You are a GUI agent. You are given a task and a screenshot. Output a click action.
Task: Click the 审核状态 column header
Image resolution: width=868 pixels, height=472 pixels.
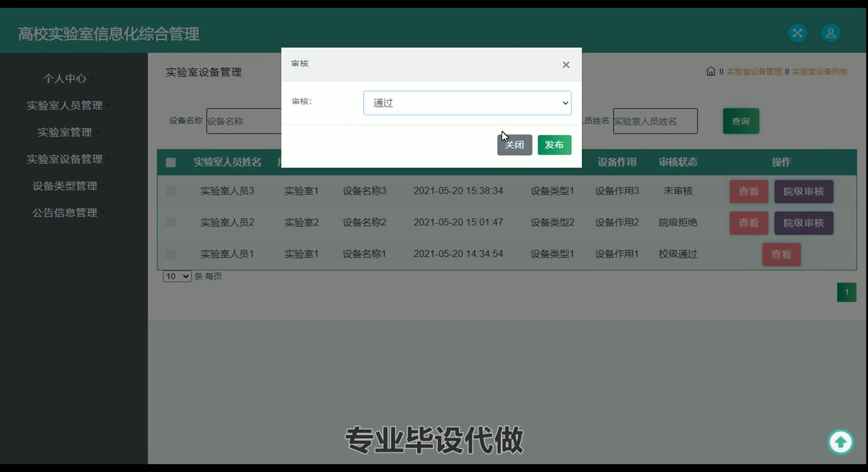click(x=678, y=162)
